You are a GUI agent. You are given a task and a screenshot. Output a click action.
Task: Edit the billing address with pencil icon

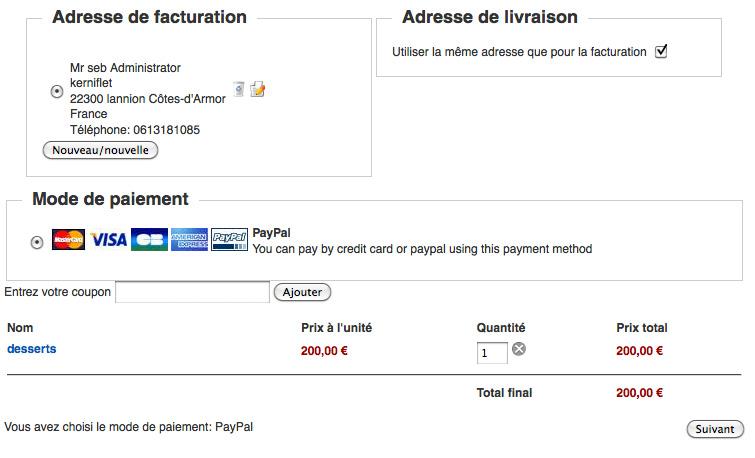coord(258,89)
